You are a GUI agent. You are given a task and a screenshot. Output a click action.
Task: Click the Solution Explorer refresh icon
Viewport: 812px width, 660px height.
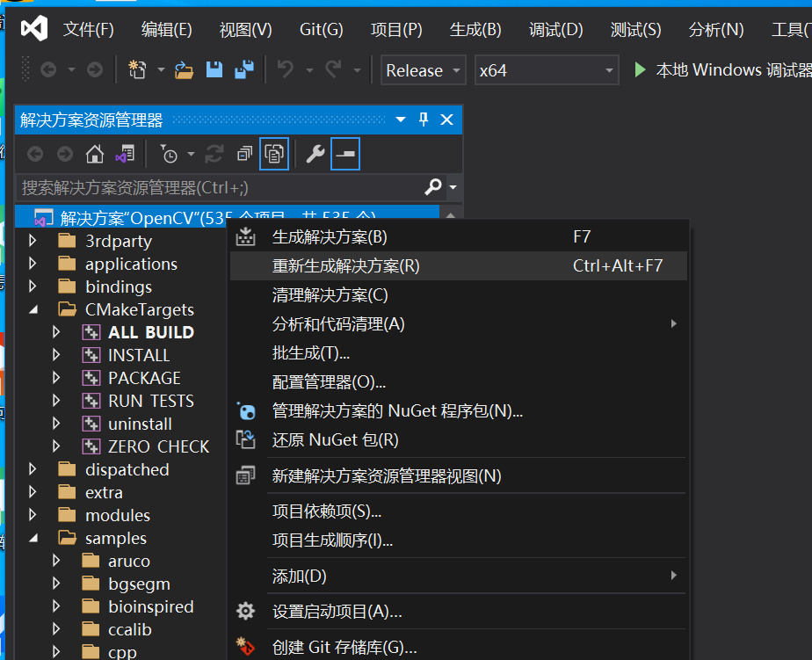click(214, 154)
